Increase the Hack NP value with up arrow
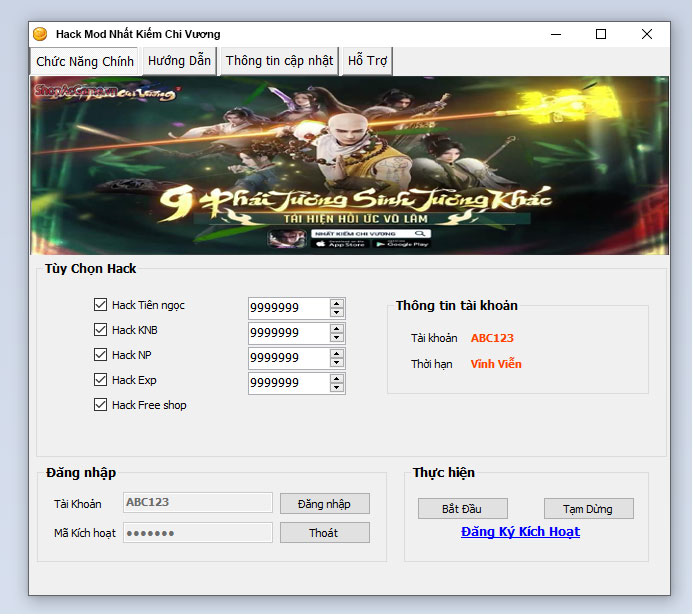This screenshot has width=693, height=616. point(337,354)
